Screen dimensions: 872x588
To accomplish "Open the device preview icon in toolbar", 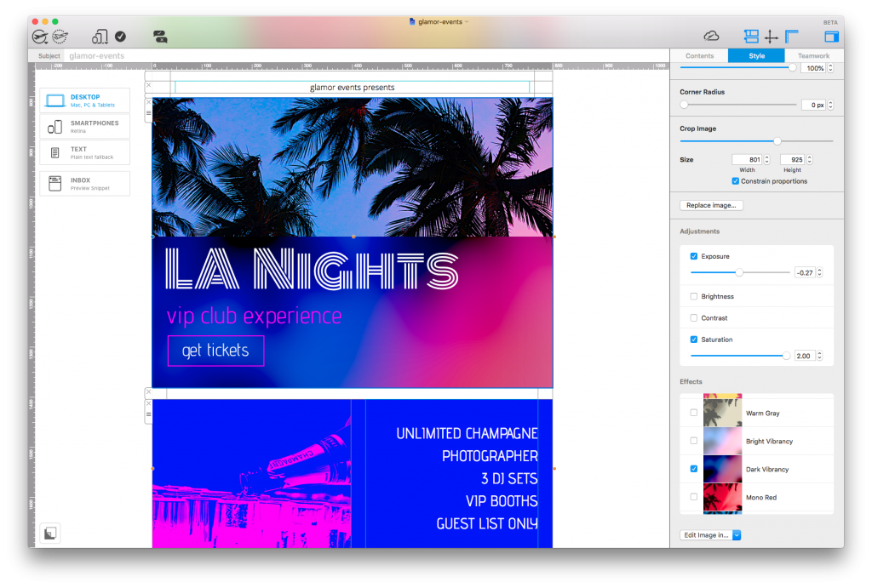I will click(x=100, y=37).
